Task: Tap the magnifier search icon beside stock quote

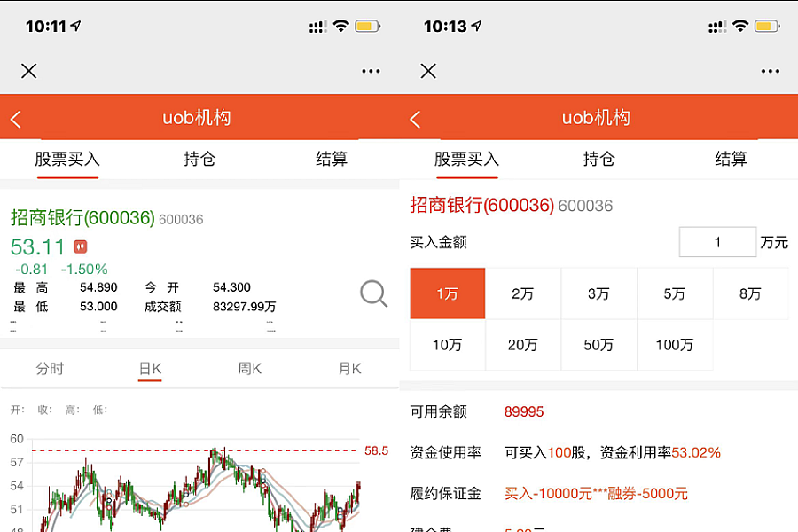Action: coord(373,293)
